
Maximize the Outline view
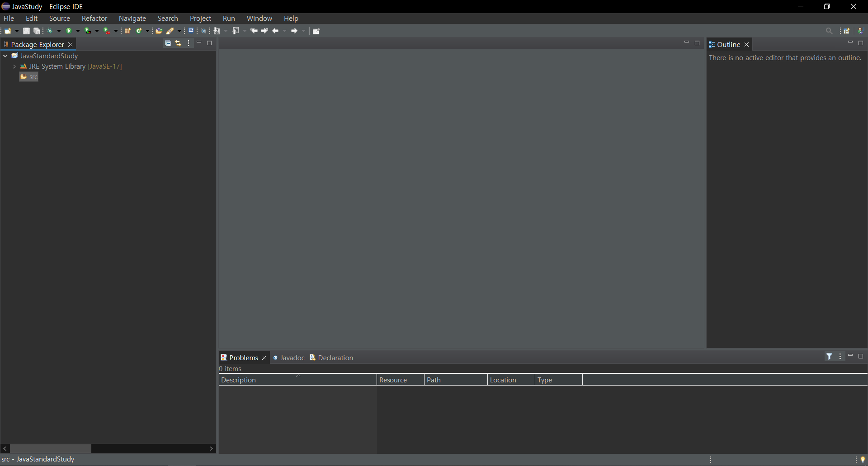(861, 43)
